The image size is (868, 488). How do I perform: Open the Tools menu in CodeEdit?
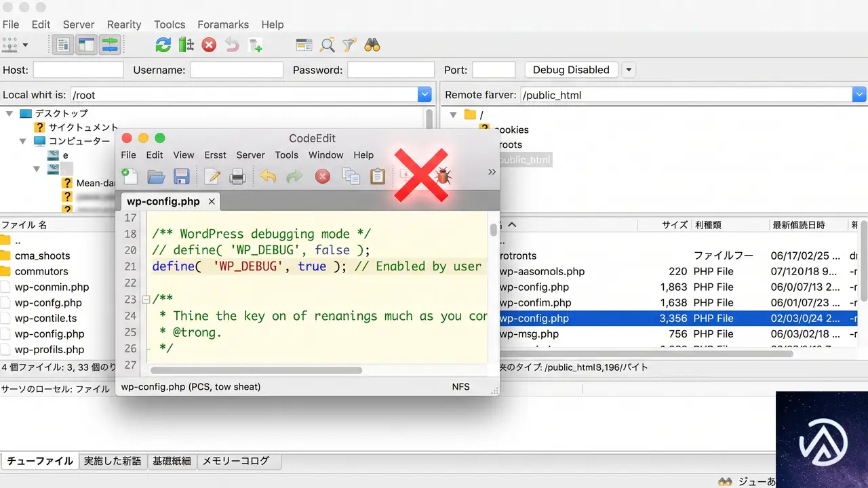click(287, 155)
